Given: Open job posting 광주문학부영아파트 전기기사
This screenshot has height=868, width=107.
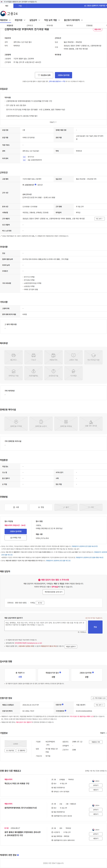Looking at the screenshot, I should click(x=21, y=808).
